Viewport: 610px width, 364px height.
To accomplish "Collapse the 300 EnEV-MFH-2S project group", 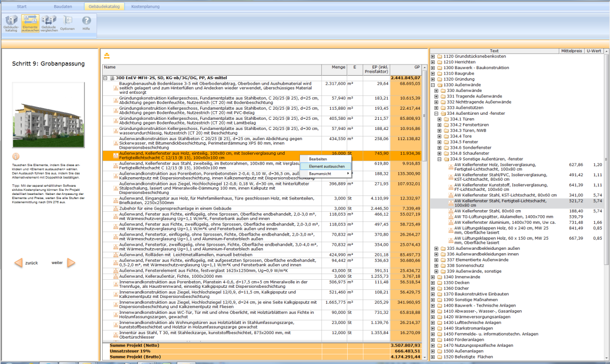I will [105, 78].
